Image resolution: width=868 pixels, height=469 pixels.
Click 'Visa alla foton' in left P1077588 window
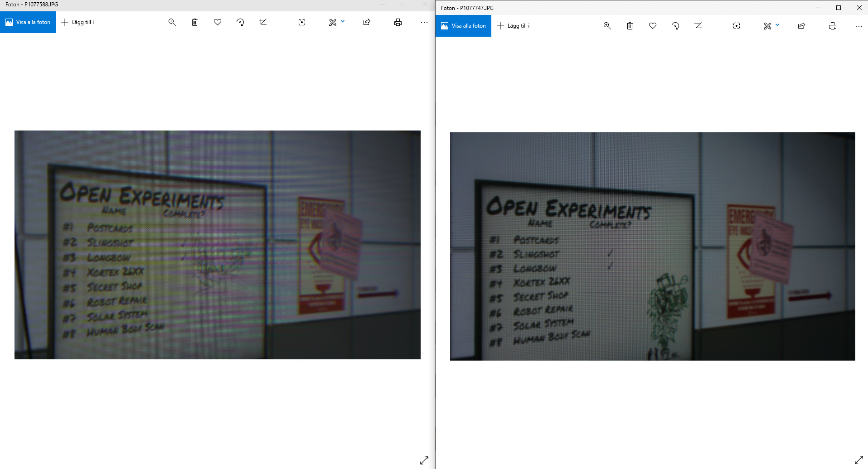tap(28, 22)
